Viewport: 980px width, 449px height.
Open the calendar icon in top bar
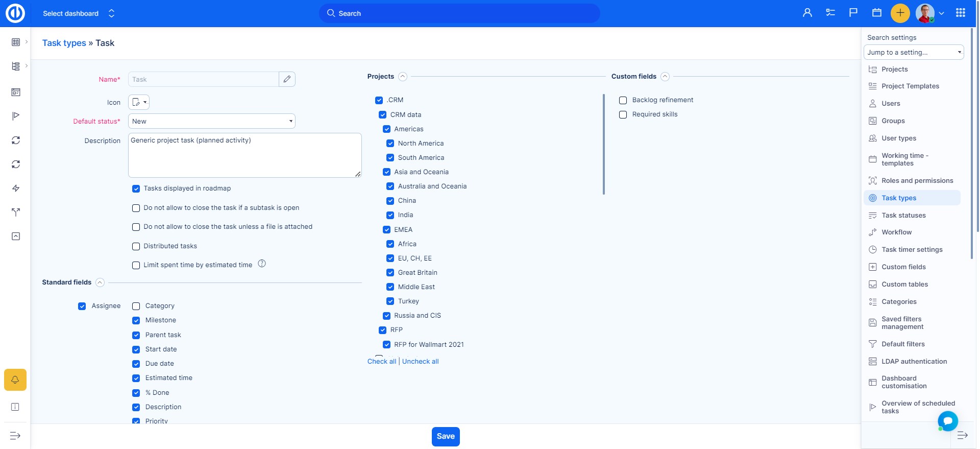pyautogui.click(x=876, y=13)
